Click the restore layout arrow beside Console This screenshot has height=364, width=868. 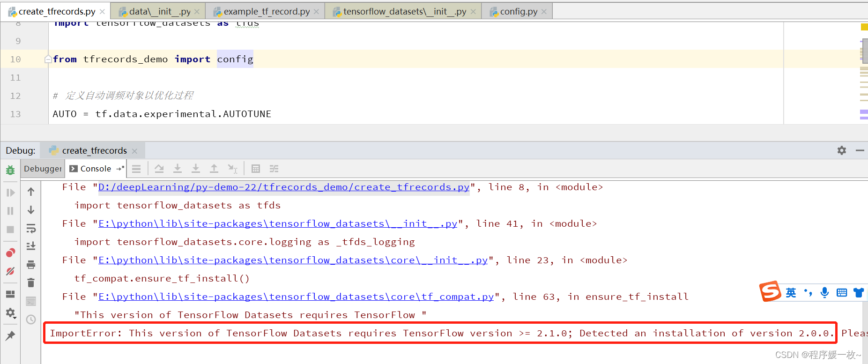(x=120, y=168)
